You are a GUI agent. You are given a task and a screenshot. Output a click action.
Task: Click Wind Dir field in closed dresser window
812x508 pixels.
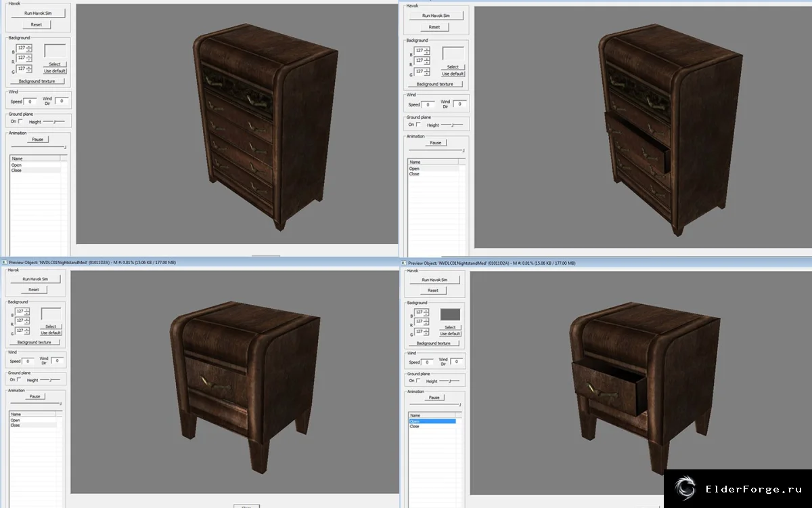click(62, 101)
